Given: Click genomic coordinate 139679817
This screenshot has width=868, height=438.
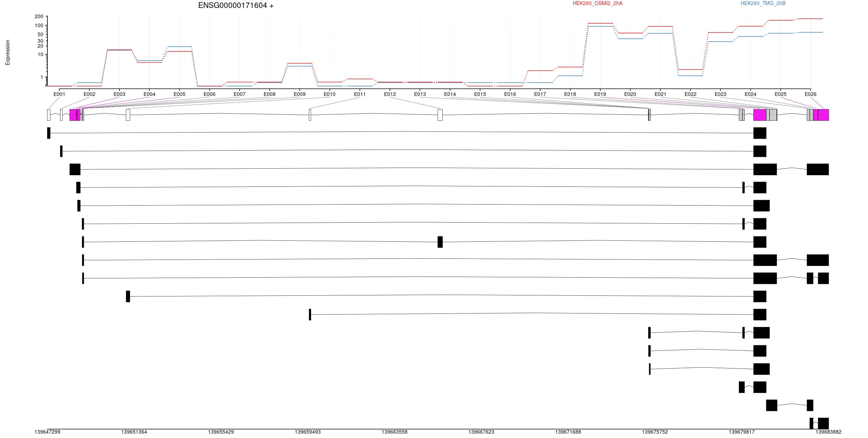Looking at the screenshot, I should [x=742, y=432].
